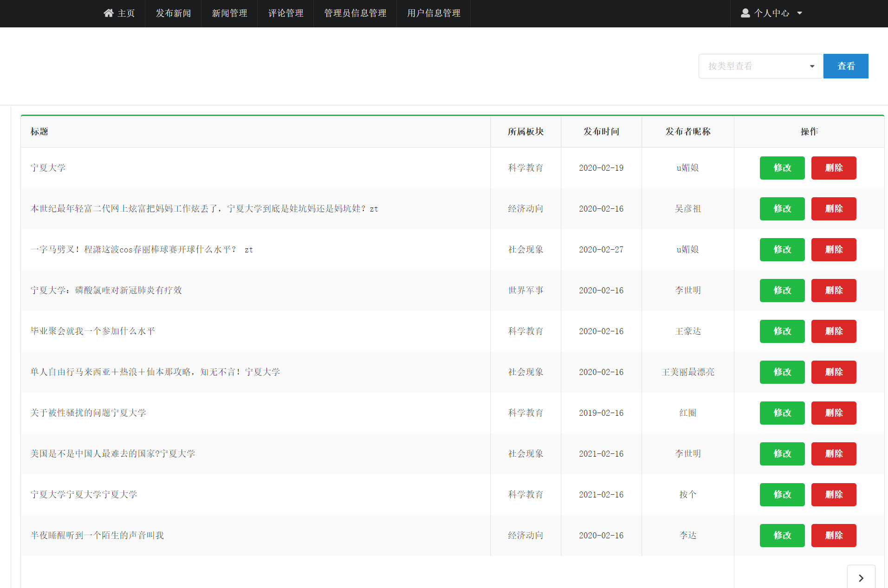Viewport: 888px width, 588px height.
Task: Click the date 2020-02-27
Action: click(x=601, y=250)
